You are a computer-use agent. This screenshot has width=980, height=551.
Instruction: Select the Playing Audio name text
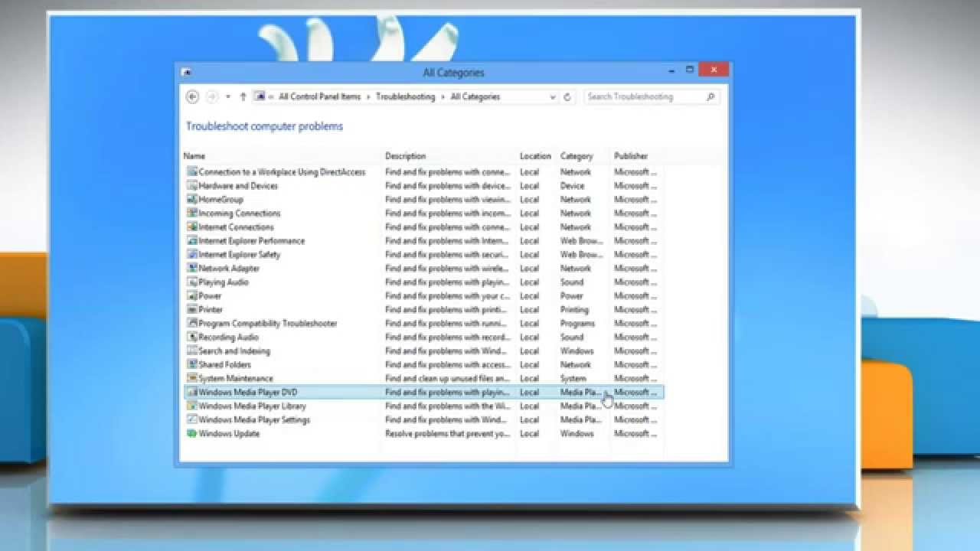tap(224, 282)
